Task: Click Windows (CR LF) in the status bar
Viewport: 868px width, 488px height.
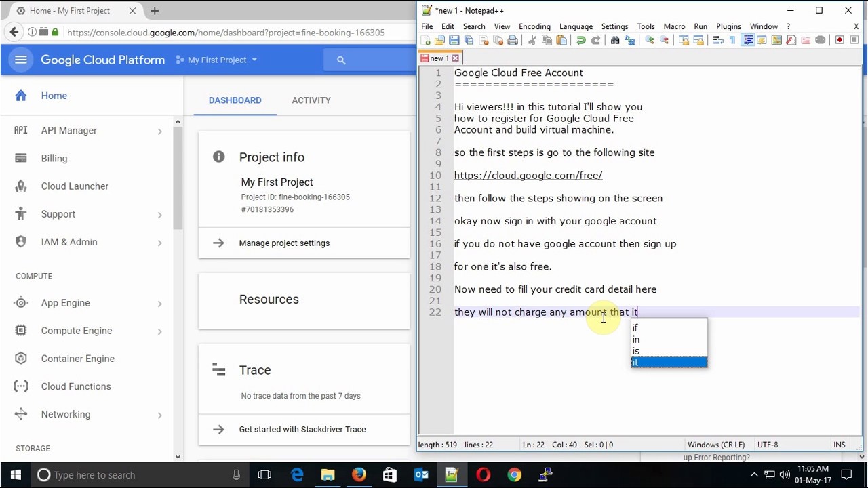Action: click(716, 445)
